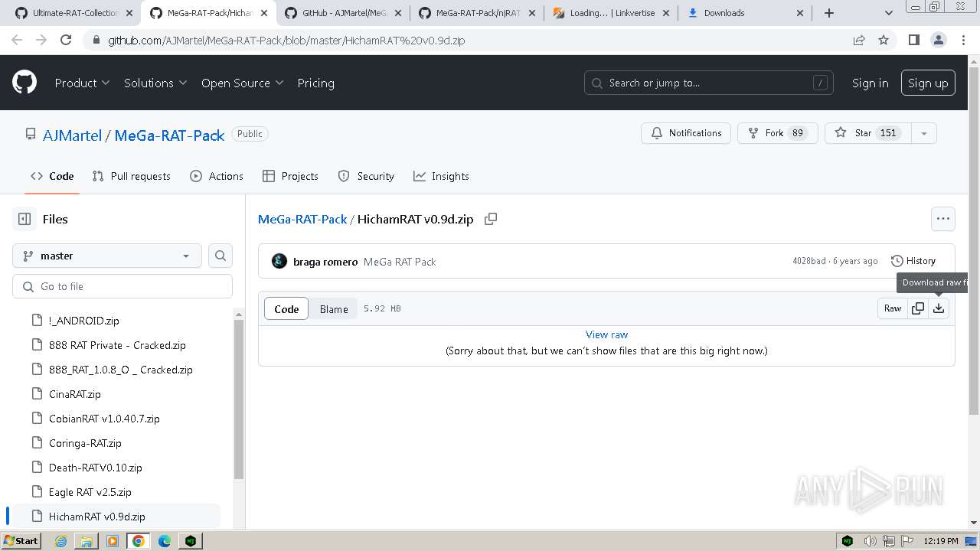The height and width of the screenshot is (551, 980).
Task: Open the master branch selector
Action: pyautogui.click(x=107, y=256)
